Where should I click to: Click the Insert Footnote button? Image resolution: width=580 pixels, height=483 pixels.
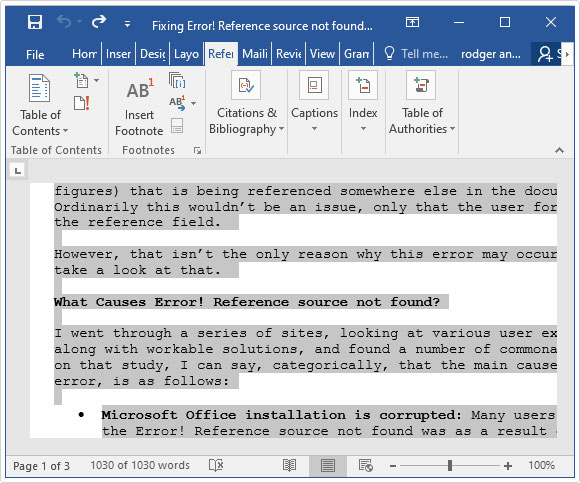(x=139, y=107)
